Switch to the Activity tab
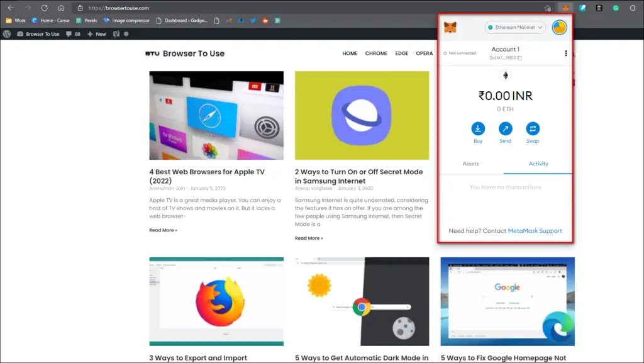 538,164
